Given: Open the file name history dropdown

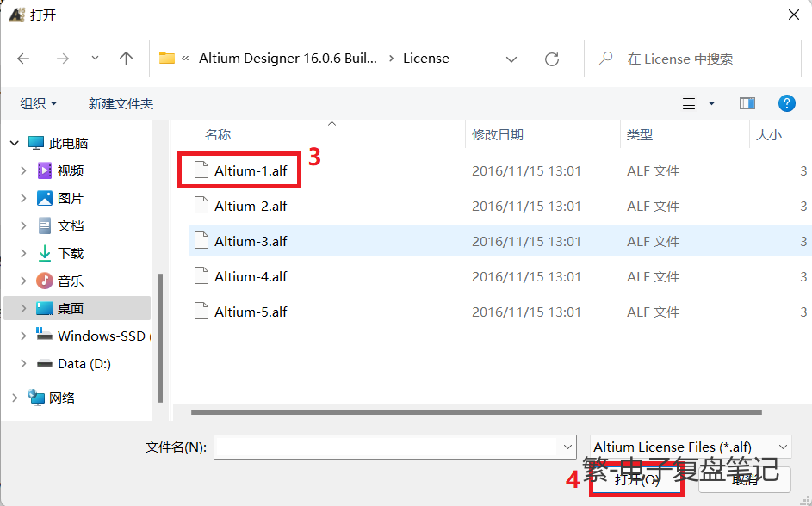Looking at the screenshot, I should [567, 447].
